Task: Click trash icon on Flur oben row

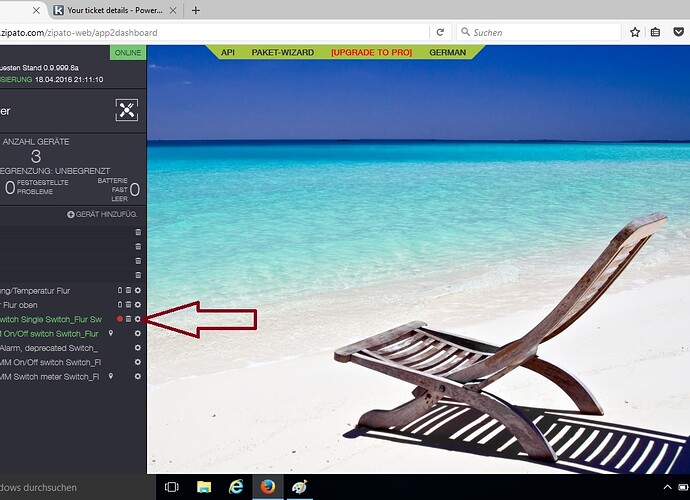Action: point(128,305)
